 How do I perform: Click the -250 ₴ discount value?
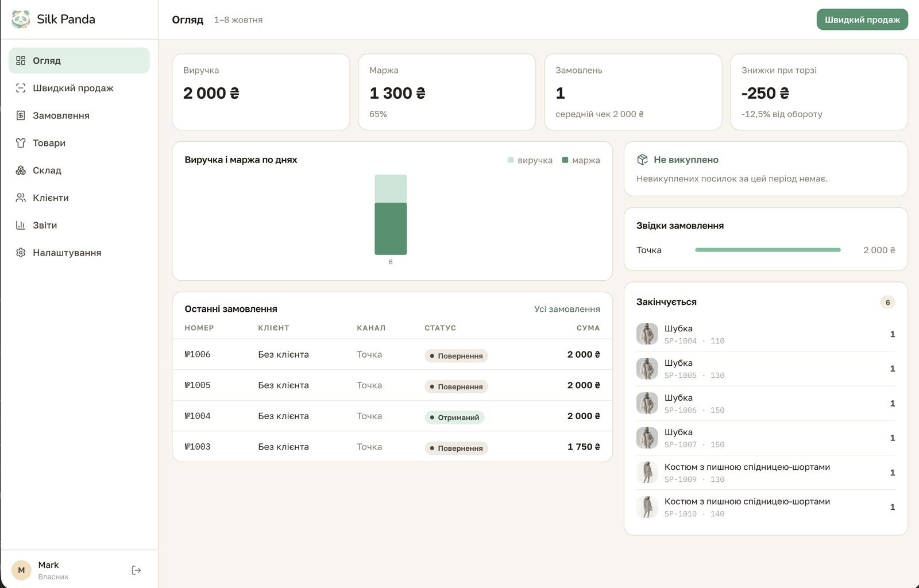(x=765, y=93)
